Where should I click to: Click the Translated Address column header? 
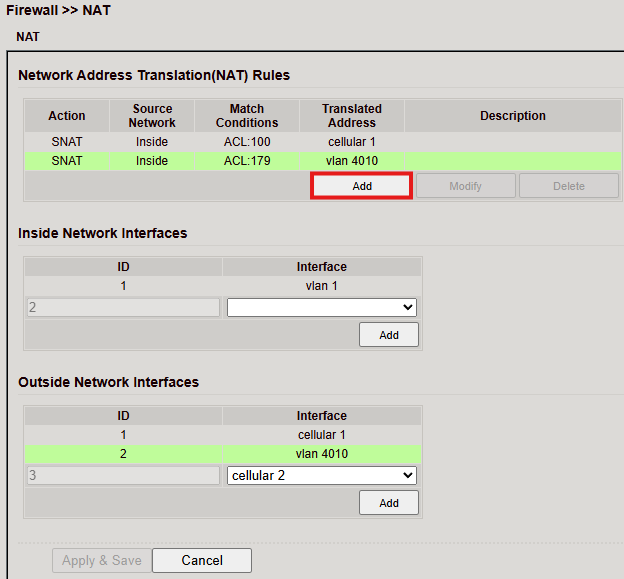(352, 116)
